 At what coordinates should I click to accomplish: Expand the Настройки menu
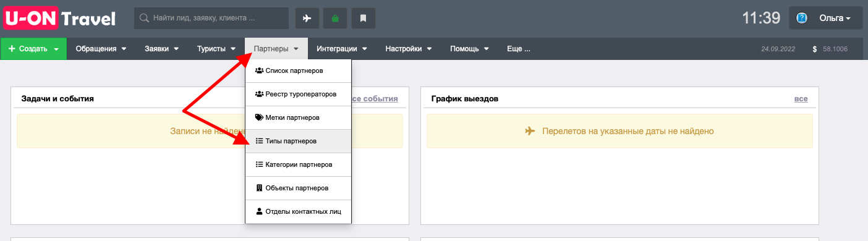coord(408,49)
